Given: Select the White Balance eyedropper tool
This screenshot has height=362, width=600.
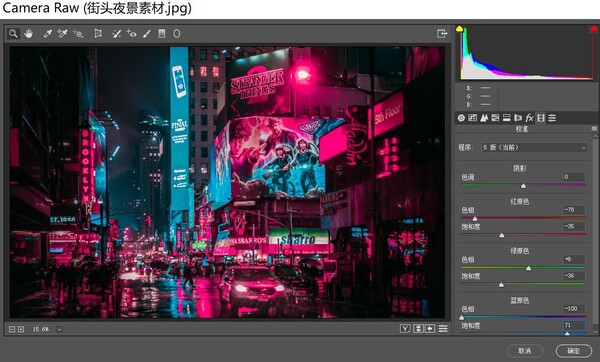Looking at the screenshot, I should 47,34.
